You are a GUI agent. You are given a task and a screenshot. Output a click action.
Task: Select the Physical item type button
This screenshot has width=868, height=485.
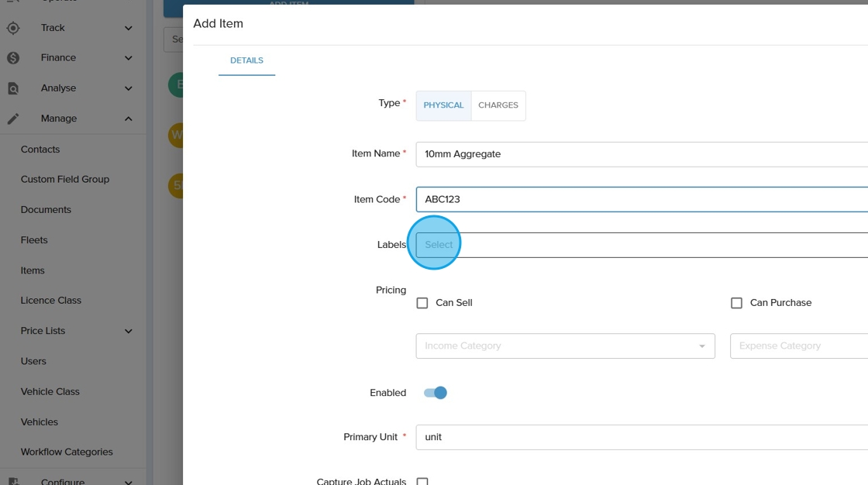(x=443, y=105)
